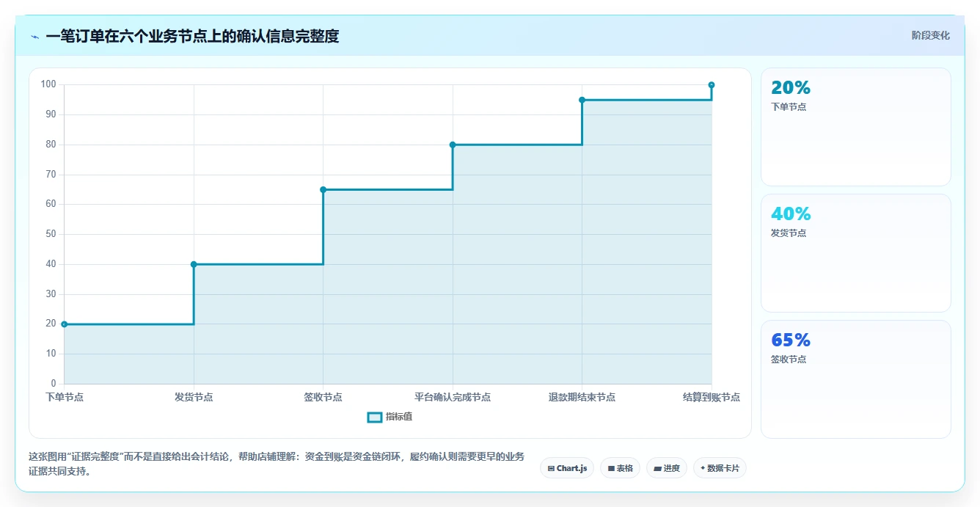
Task: Click the y-axis value 100
Action: click(x=48, y=84)
